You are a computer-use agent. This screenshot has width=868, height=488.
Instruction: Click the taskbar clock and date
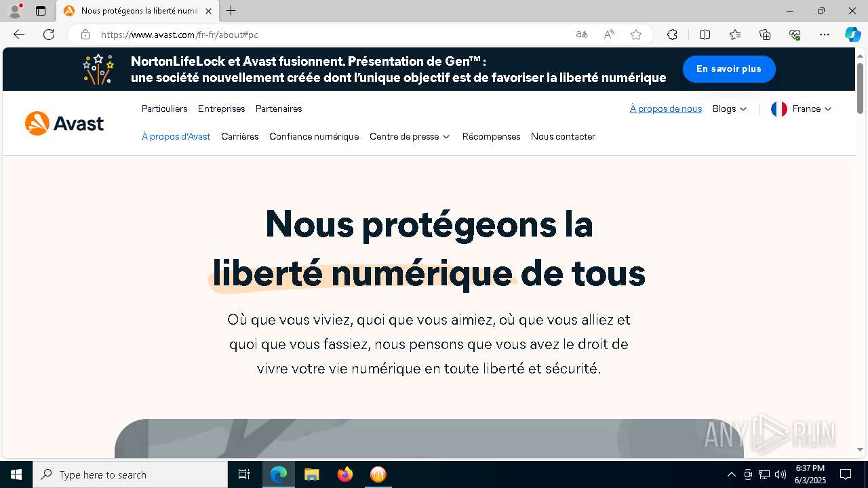coord(810,474)
